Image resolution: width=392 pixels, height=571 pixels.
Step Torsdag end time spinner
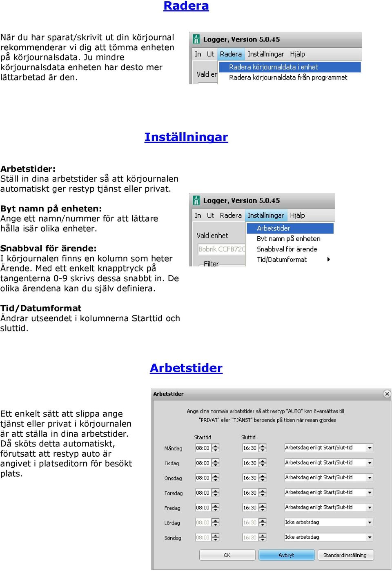[263, 493]
